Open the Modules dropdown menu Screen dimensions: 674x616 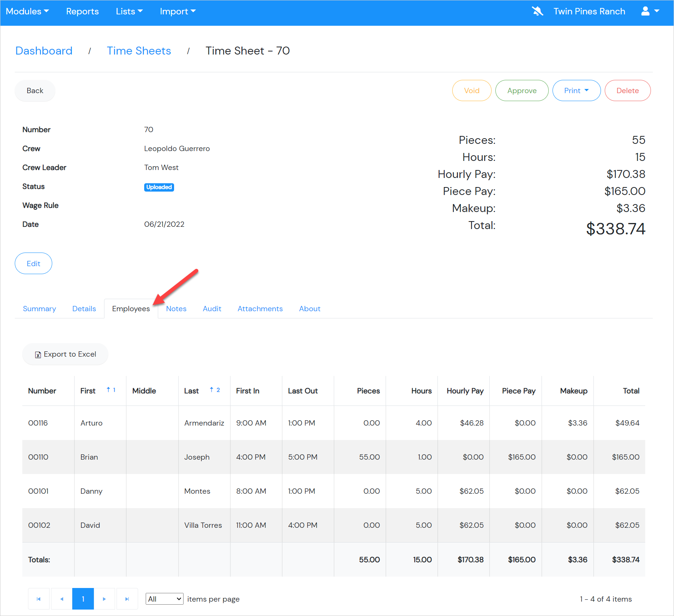click(27, 11)
